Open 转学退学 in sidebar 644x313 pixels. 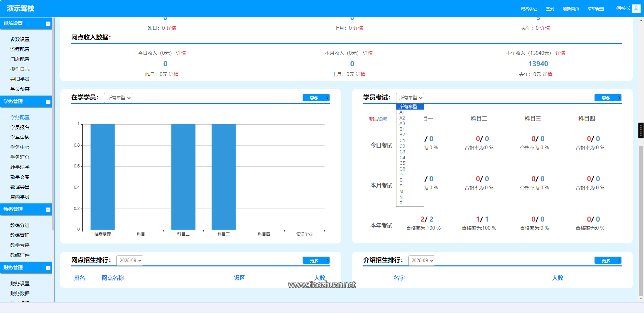click(x=20, y=167)
